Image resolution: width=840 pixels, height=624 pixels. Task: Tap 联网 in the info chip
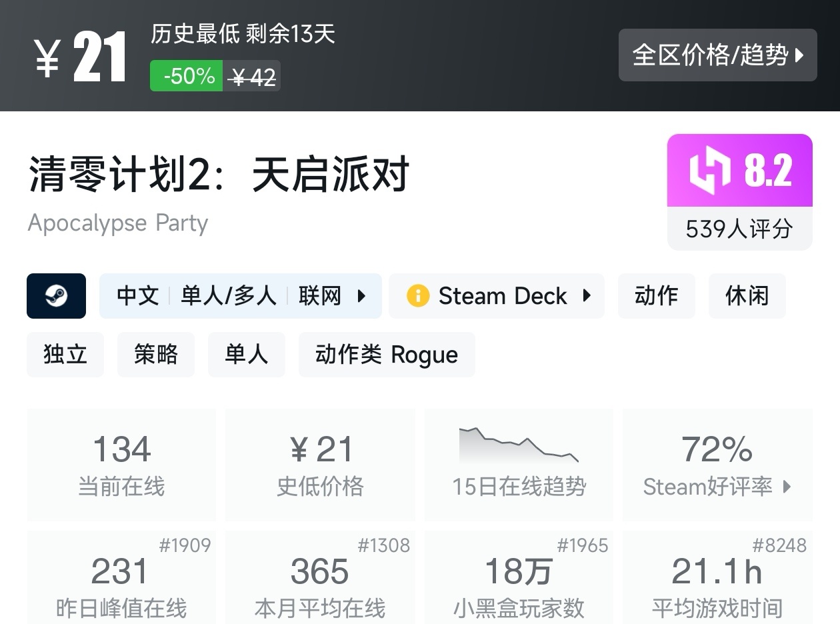click(320, 295)
